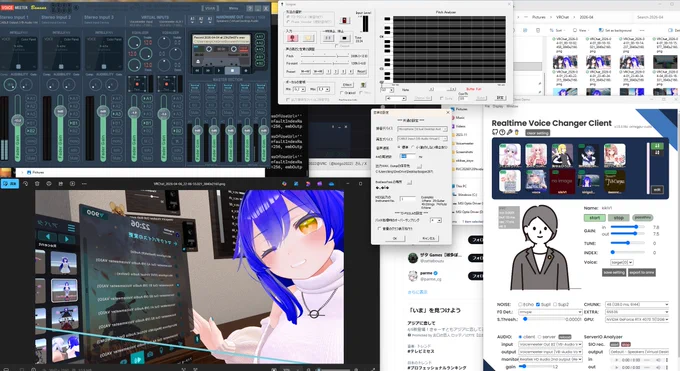
Task: Select Videos in Explorer navigation pane
Action: tap(460, 126)
